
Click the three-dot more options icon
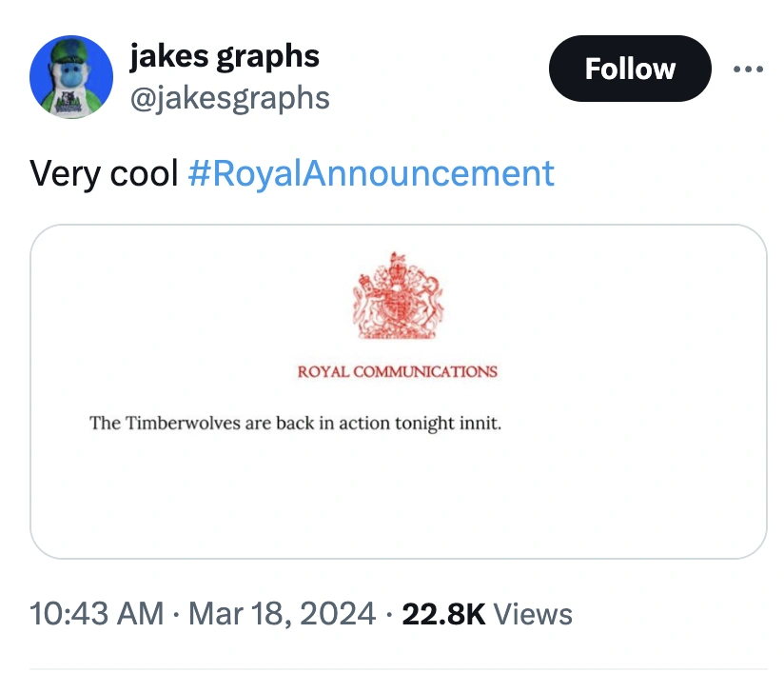click(747, 69)
